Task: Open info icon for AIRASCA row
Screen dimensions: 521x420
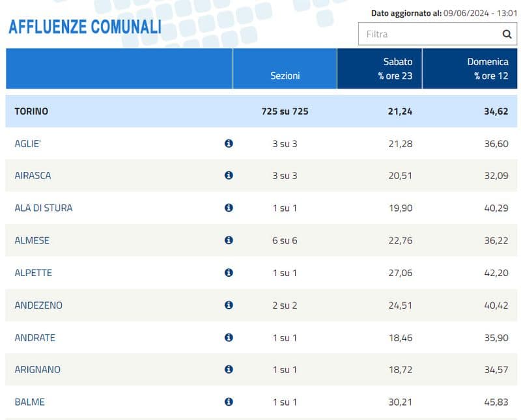Action: (x=229, y=176)
